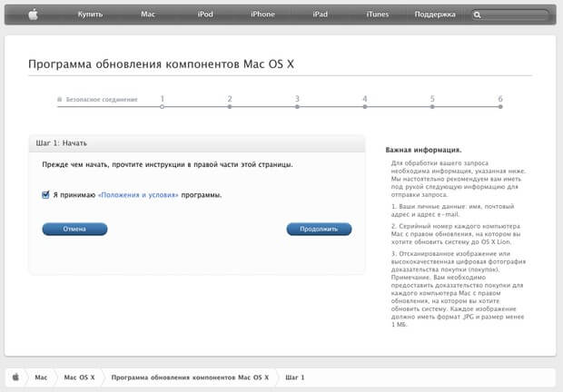Image resolution: width=563 pixels, height=392 pixels.
Task: Select step 2 marker on progress line
Action: click(230, 106)
